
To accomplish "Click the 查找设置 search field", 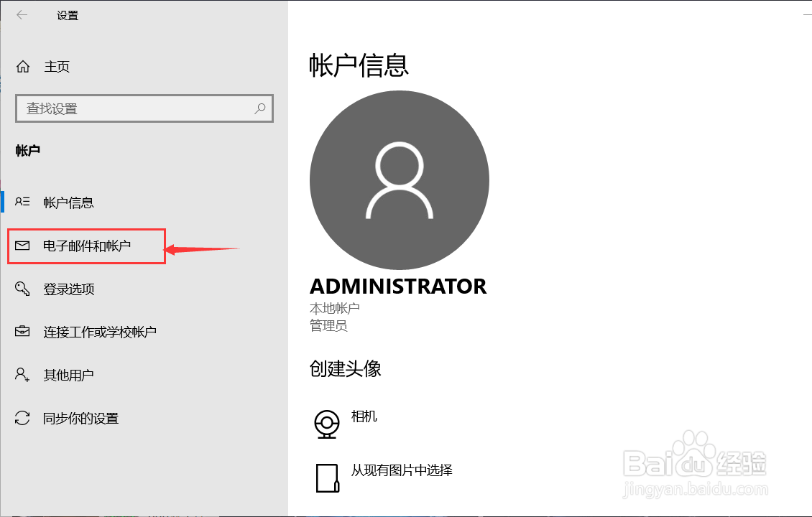I will (137, 108).
